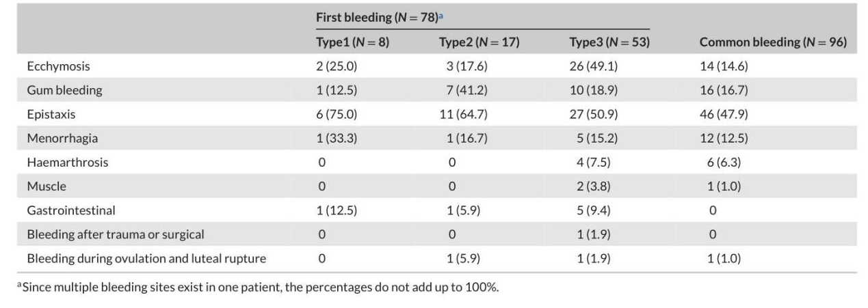Click the "First bleeding (N = 78)" header

point(375,16)
